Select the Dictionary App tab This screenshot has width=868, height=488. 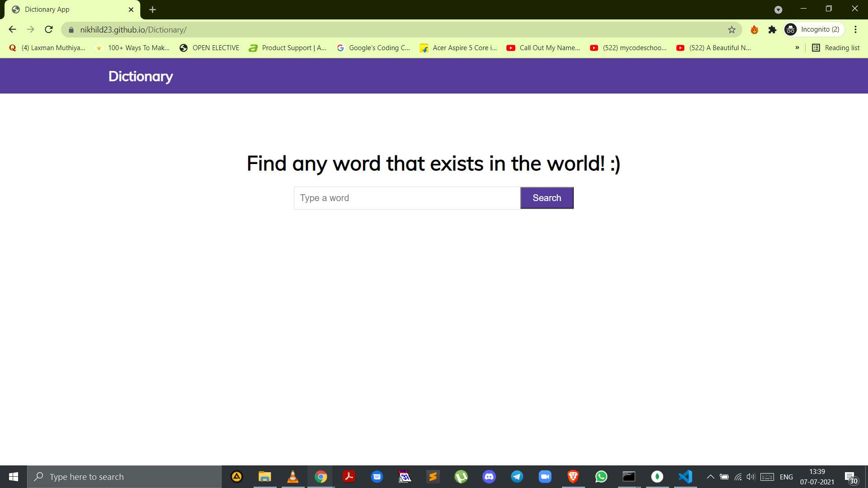click(x=72, y=9)
